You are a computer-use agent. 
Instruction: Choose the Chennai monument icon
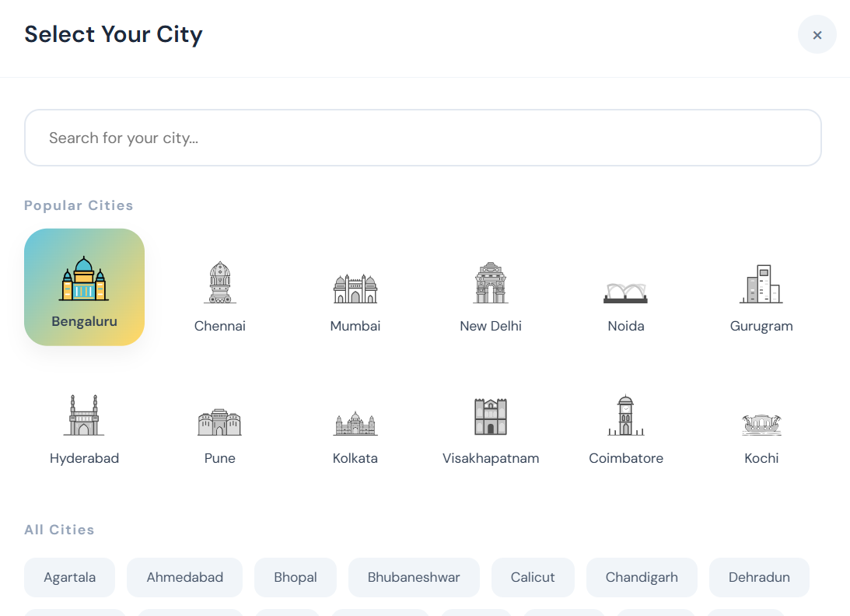(x=220, y=282)
